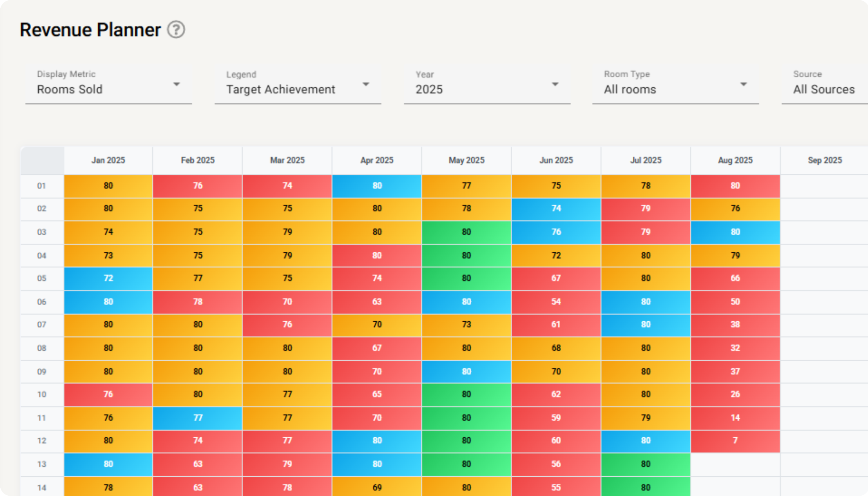Select Aug row 12 cell showing 7
The height and width of the screenshot is (496, 868).
[735, 440]
